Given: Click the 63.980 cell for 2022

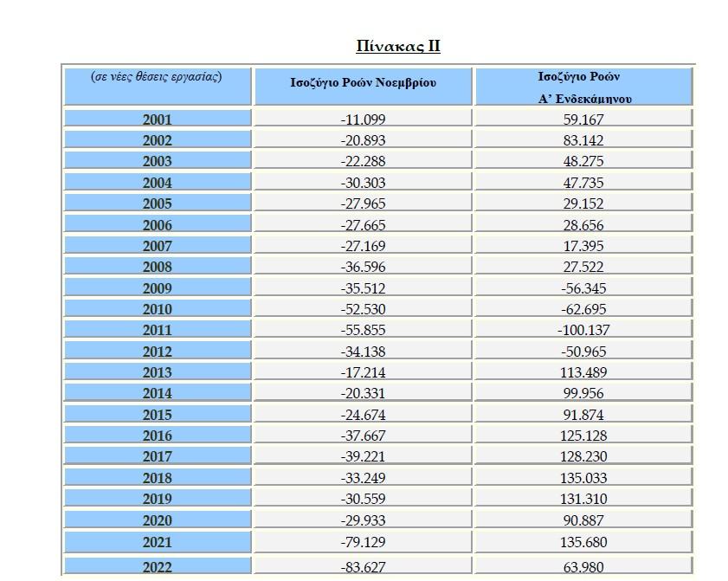Looking at the screenshot, I should (583, 565).
